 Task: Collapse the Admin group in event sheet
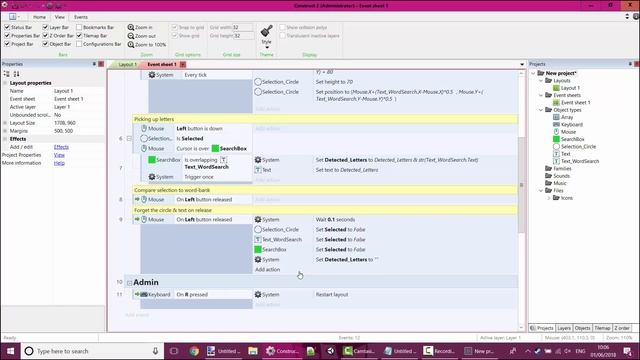(129, 282)
